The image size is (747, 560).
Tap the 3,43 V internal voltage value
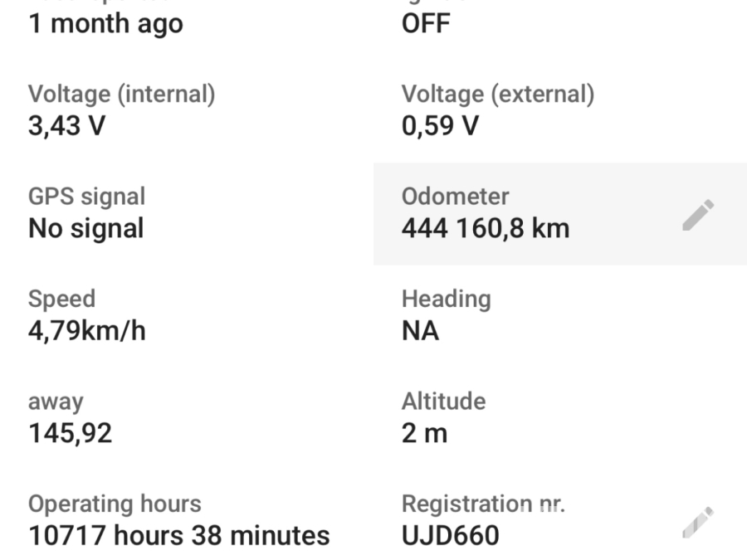[67, 126]
